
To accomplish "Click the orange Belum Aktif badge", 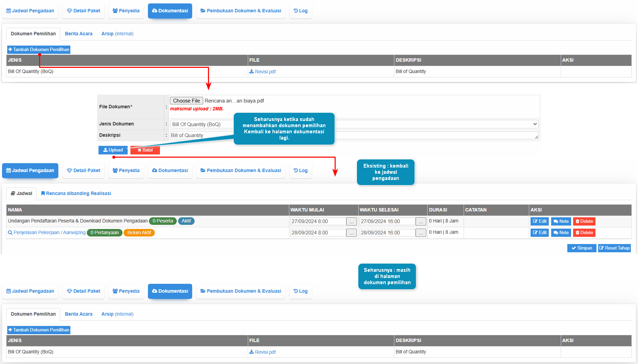I will (x=139, y=232).
